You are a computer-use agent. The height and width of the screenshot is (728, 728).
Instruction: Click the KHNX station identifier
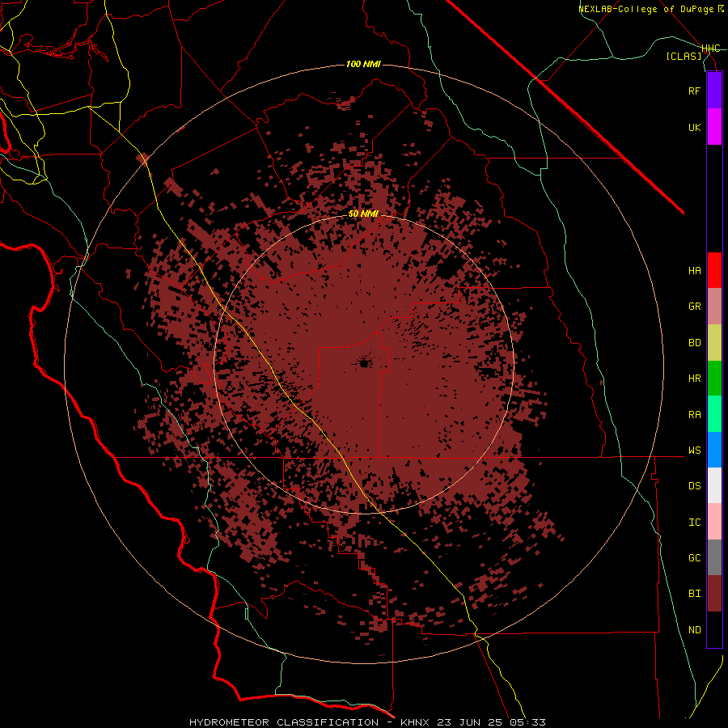(416, 722)
